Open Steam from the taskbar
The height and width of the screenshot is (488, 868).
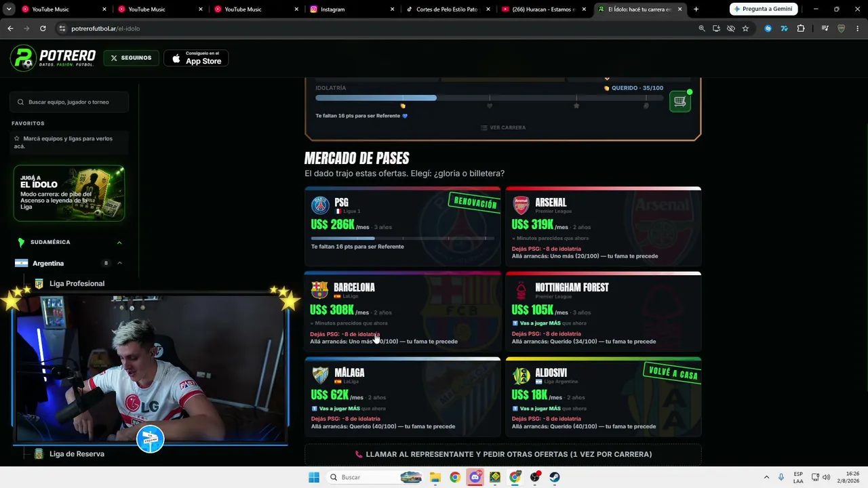[x=554, y=477]
